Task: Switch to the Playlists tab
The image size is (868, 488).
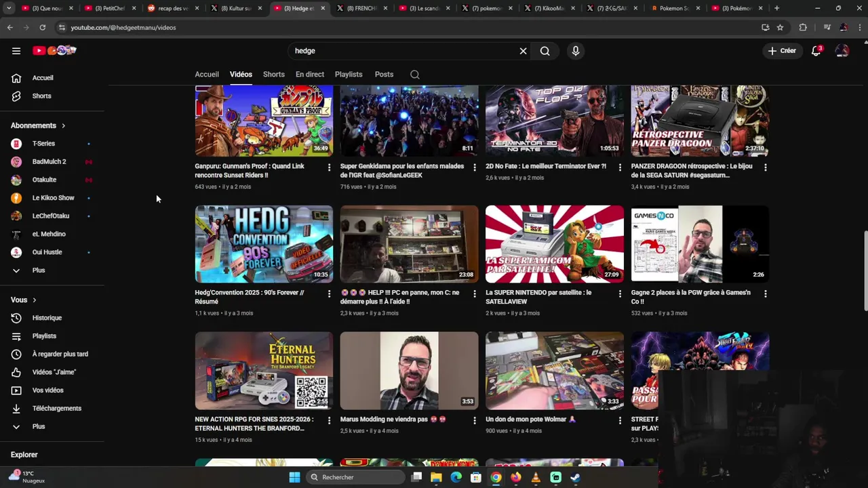Action: tap(349, 75)
